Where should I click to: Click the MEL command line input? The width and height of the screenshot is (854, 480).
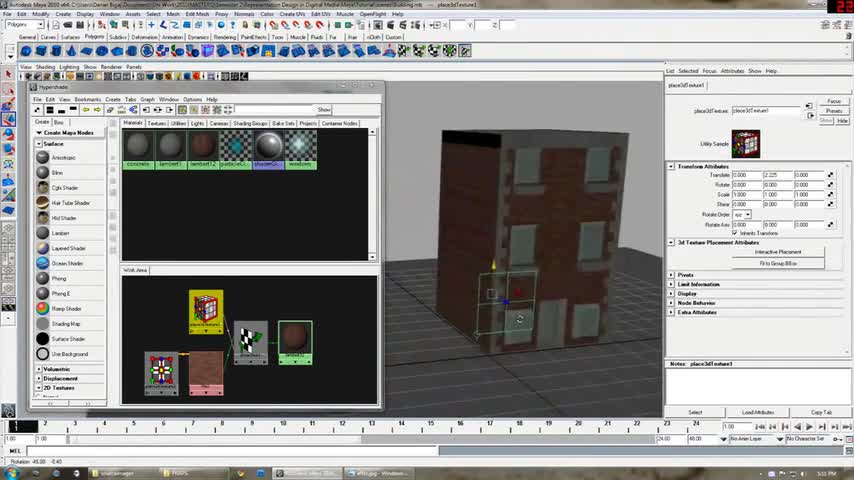(233, 451)
